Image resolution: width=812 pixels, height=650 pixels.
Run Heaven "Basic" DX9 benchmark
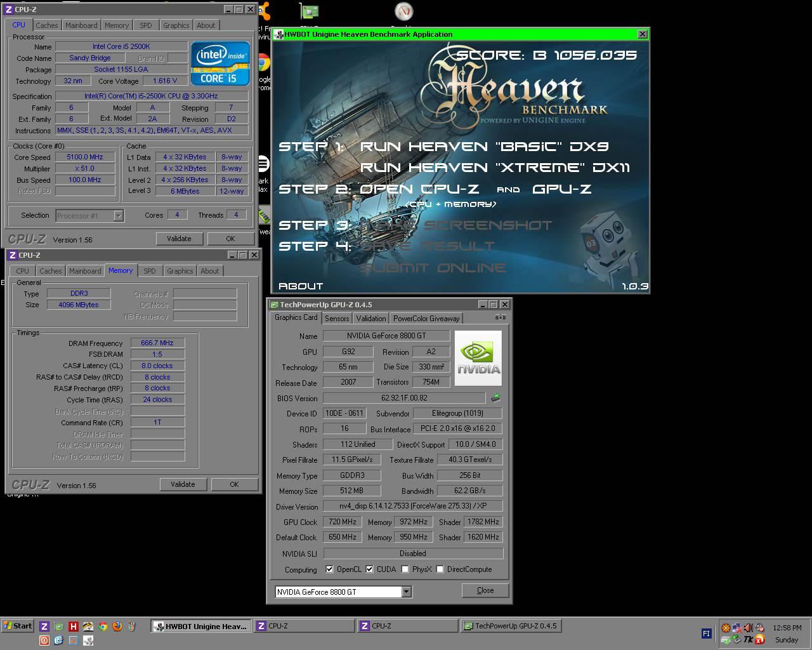point(484,147)
